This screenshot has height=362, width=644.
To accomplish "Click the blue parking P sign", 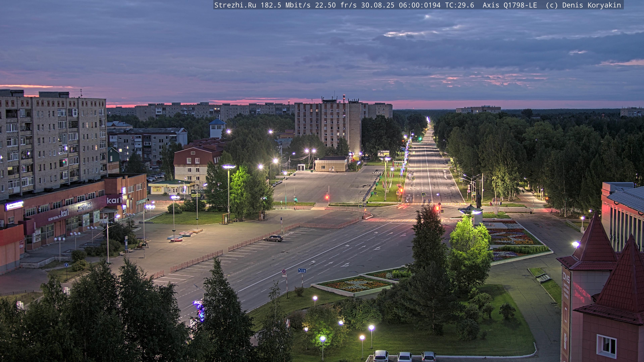I will (x=281, y=219).
